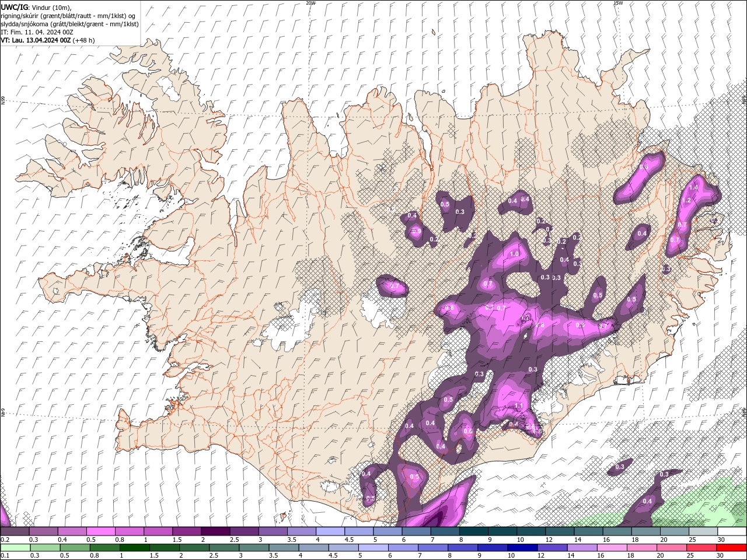The height and width of the screenshot is (560, 747).
Task: Click the '1.4' precipitation value on the map
Action: (694, 188)
